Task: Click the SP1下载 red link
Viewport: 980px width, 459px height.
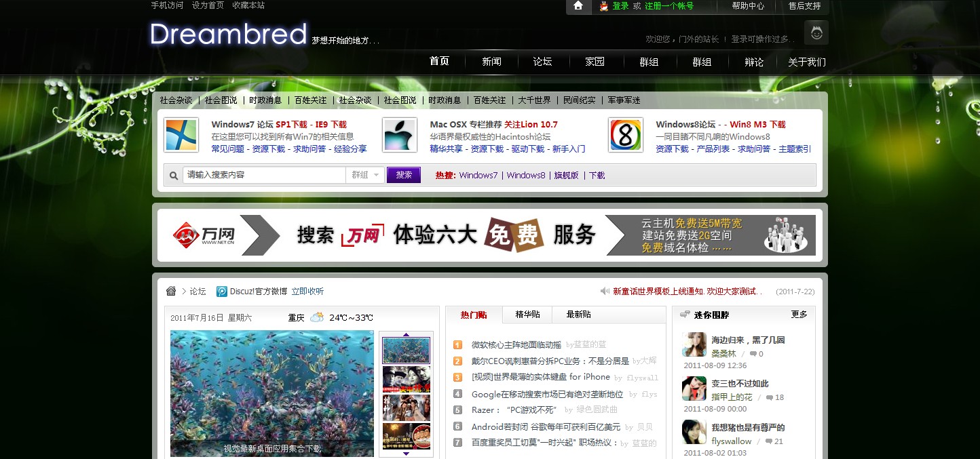Action: click(x=291, y=125)
